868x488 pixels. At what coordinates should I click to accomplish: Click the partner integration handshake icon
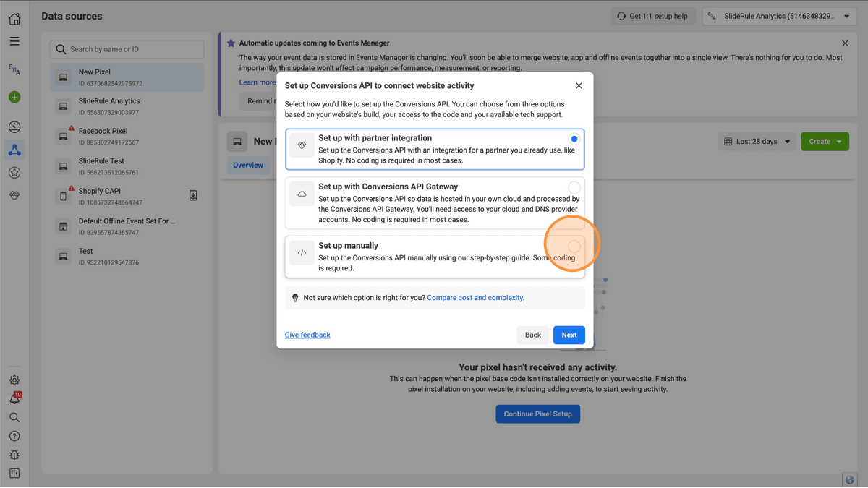(302, 145)
